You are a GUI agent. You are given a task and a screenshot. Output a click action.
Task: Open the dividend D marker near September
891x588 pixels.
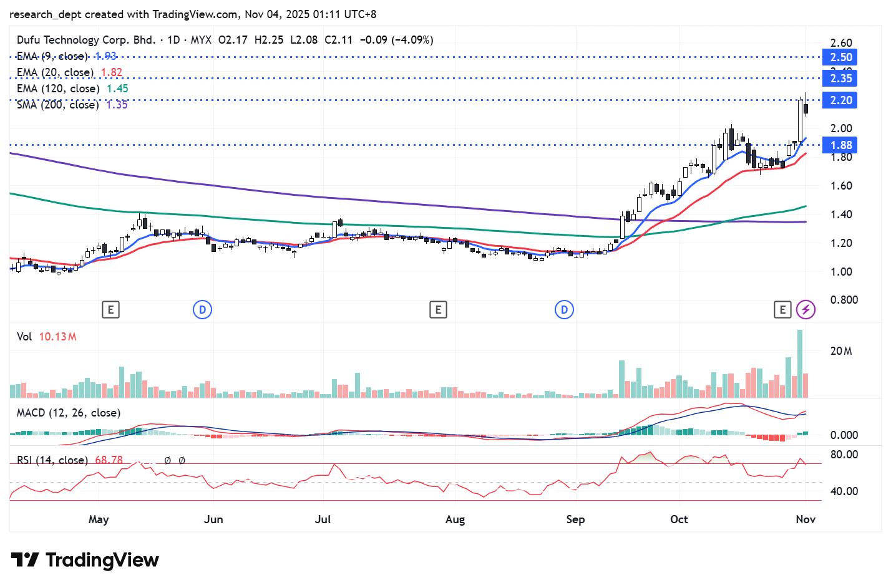tap(564, 309)
